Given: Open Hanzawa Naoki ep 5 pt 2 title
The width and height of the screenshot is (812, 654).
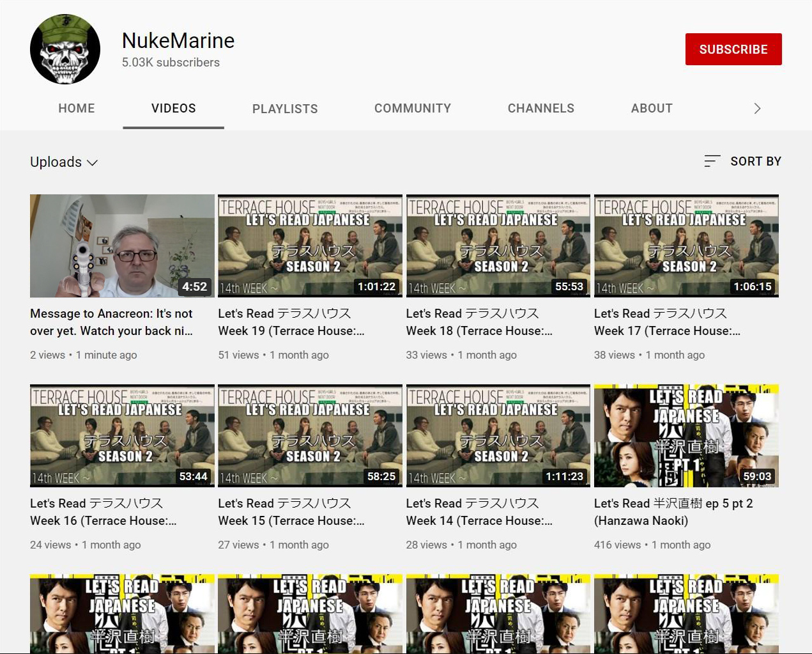Looking at the screenshot, I should 673,512.
